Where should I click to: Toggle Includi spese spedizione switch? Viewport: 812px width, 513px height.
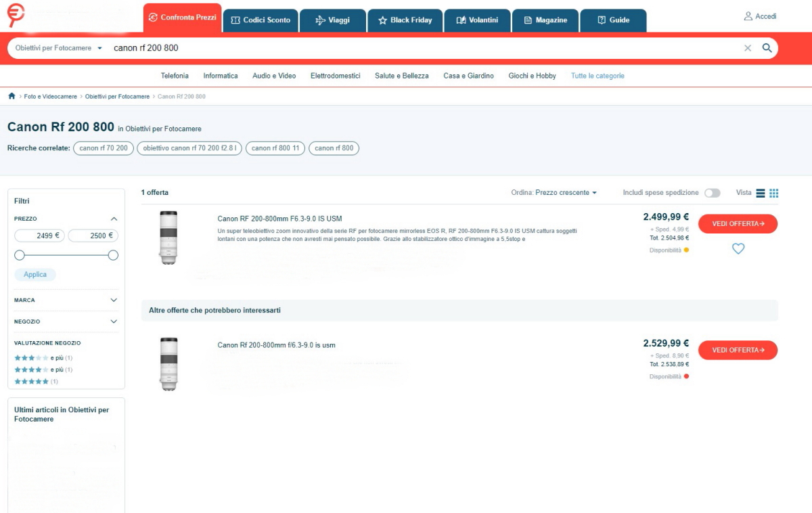click(712, 193)
